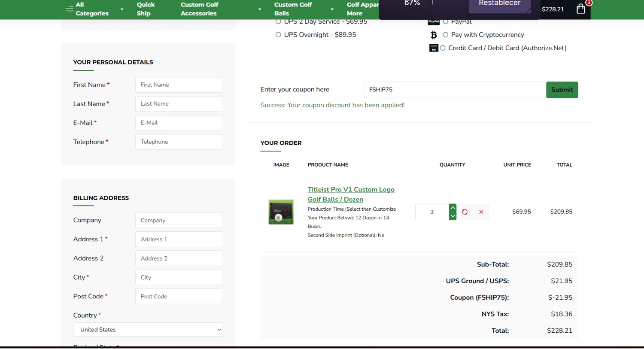Click the YOUR ORDER heading
The width and height of the screenshot is (644, 349).
coord(281,143)
